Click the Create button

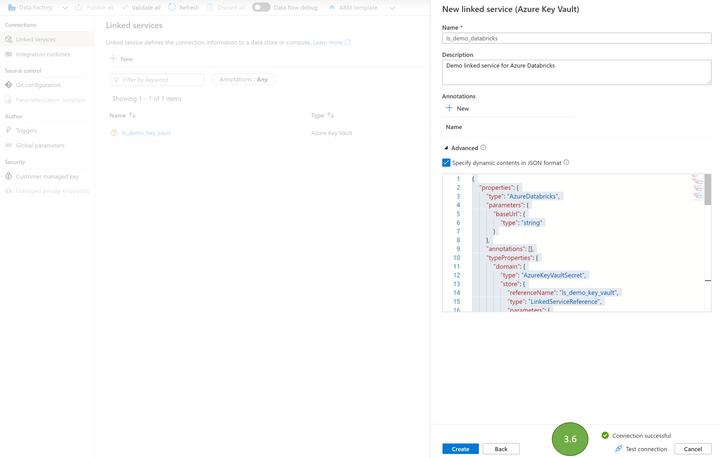coord(461,449)
